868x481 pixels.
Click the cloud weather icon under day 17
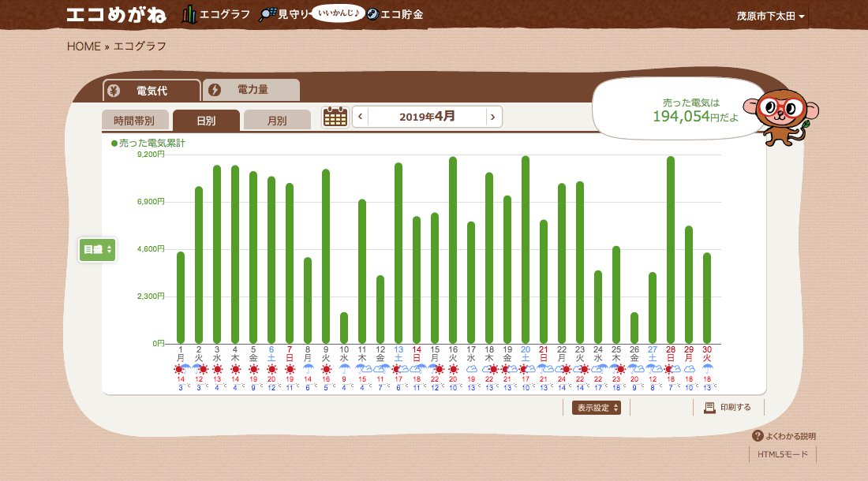click(471, 369)
